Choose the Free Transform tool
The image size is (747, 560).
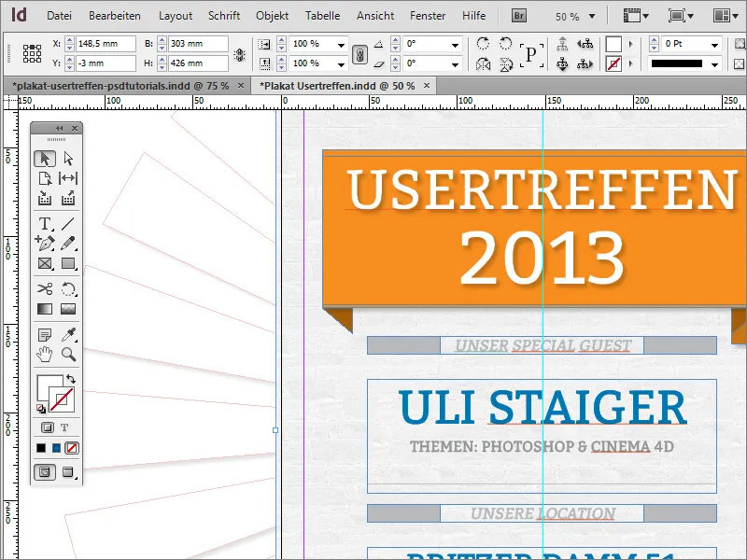[x=68, y=288]
